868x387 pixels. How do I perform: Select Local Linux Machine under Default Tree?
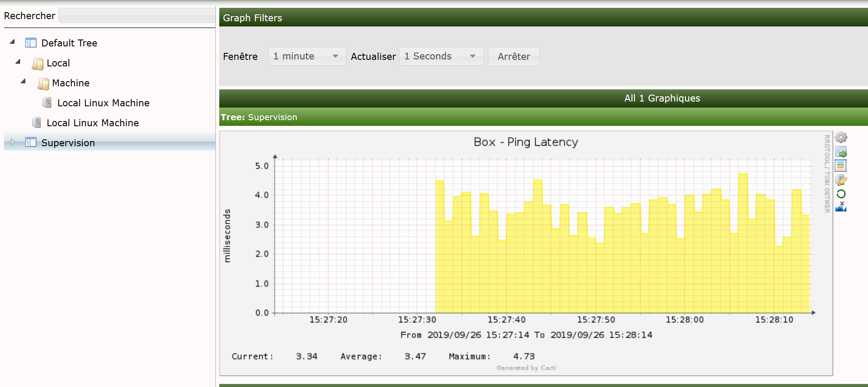coord(93,123)
